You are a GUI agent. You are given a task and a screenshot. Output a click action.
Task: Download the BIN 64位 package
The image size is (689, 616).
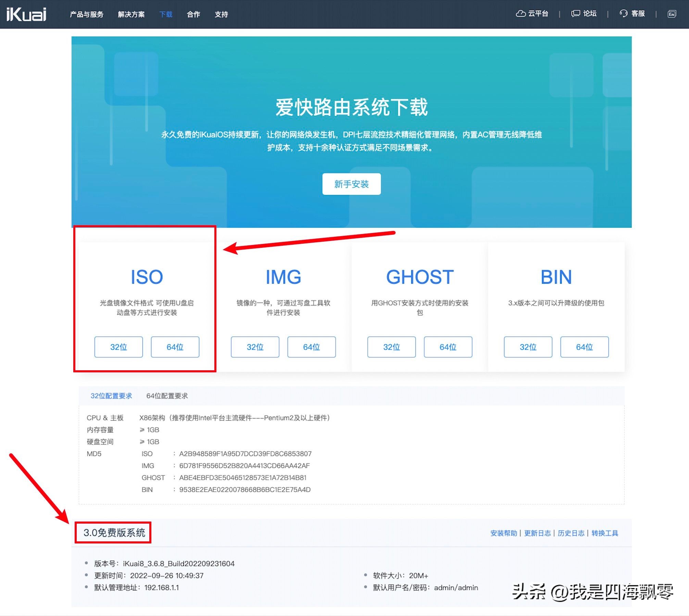point(584,347)
